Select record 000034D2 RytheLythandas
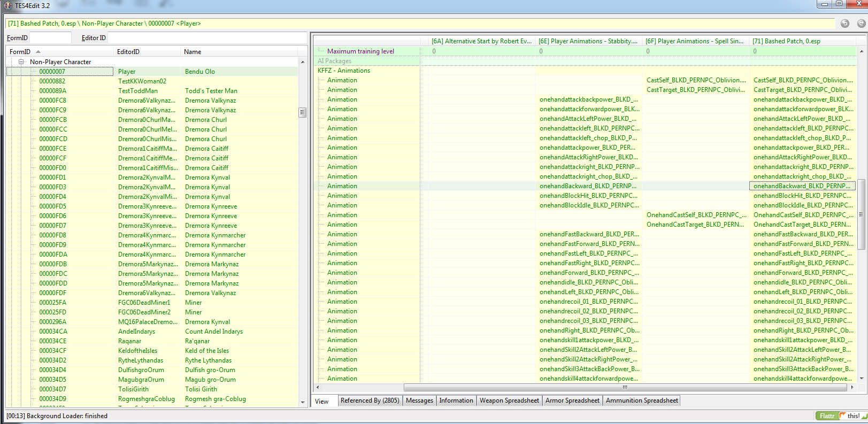This screenshot has height=424, width=868. point(152,360)
